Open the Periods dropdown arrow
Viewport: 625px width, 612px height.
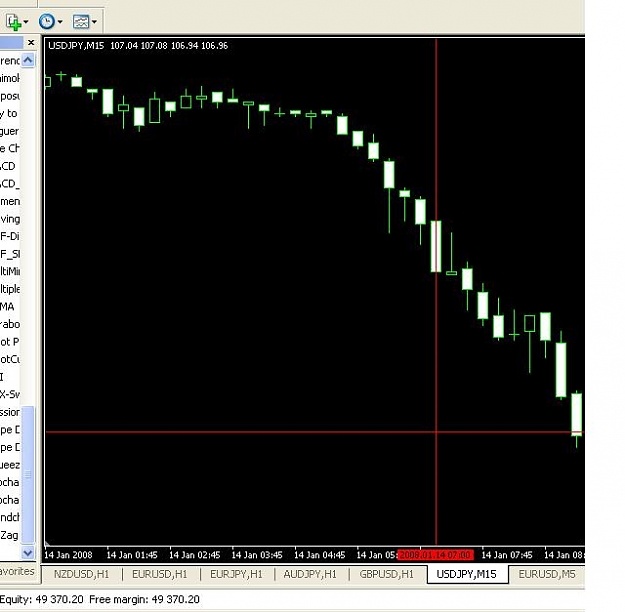[x=60, y=22]
